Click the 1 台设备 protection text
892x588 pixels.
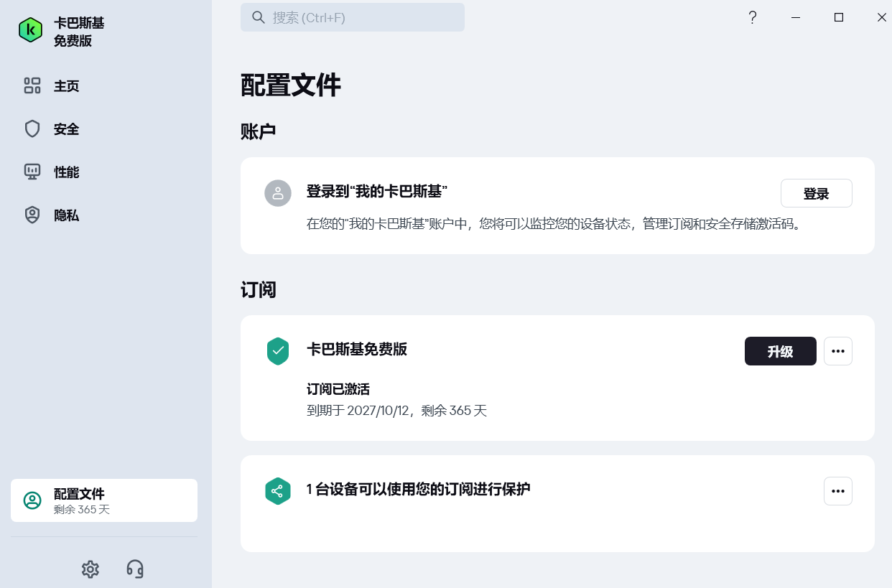pyautogui.click(x=418, y=490)
